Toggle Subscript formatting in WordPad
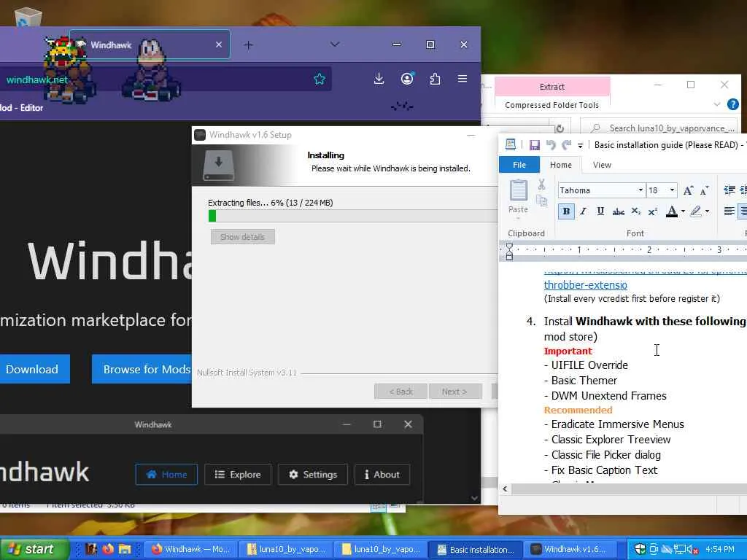The image size is (747, 560). (x=636, y=211)
